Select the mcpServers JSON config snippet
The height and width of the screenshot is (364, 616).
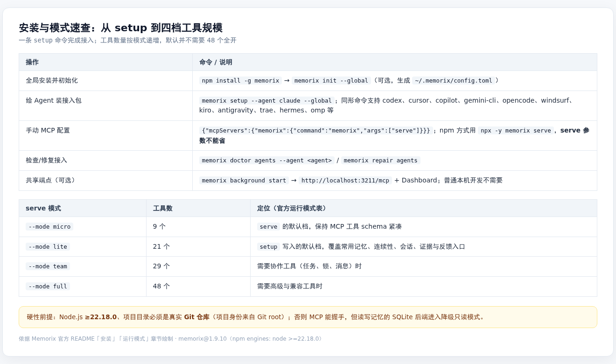(x=316, y=131)
